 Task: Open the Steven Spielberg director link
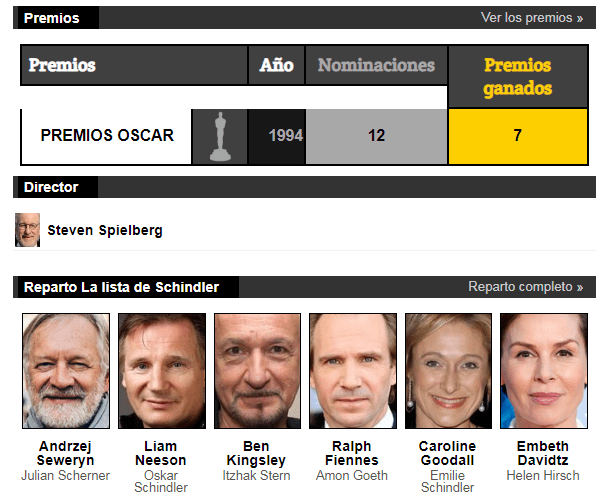[105, 230]
